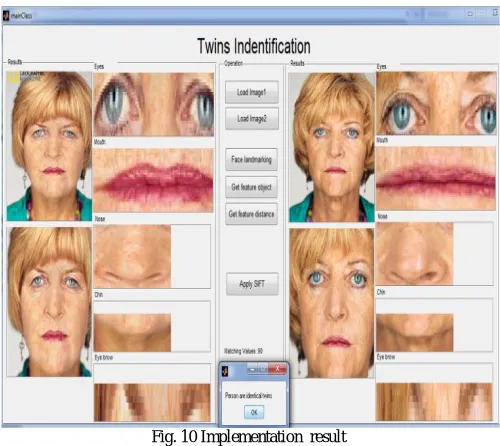This screenshot has width=500, height=446.
Task: Click right panel Chin crop image
Action: coord(415,332)
